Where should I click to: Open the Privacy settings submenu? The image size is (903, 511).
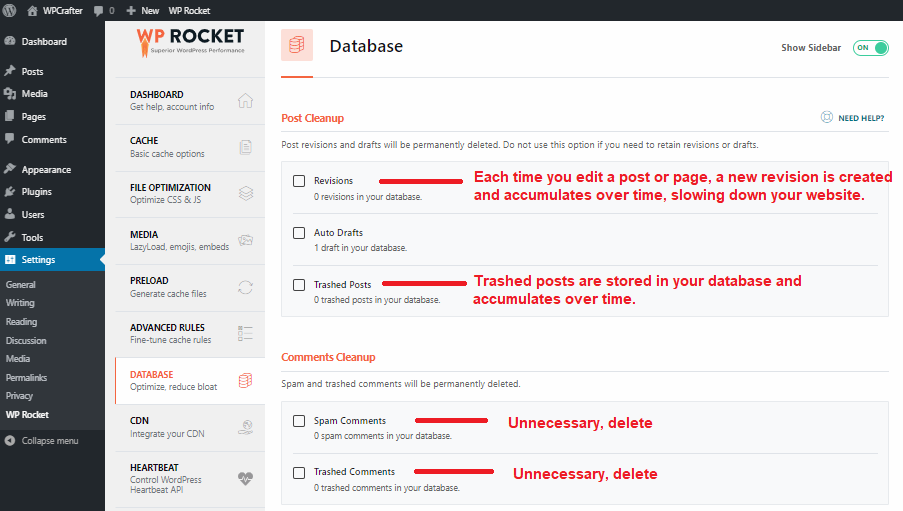point(19,396)
